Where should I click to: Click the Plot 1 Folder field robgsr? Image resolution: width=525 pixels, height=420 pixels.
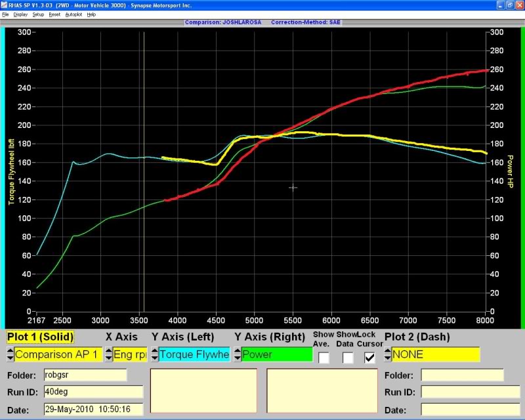[x=85, y=375]
